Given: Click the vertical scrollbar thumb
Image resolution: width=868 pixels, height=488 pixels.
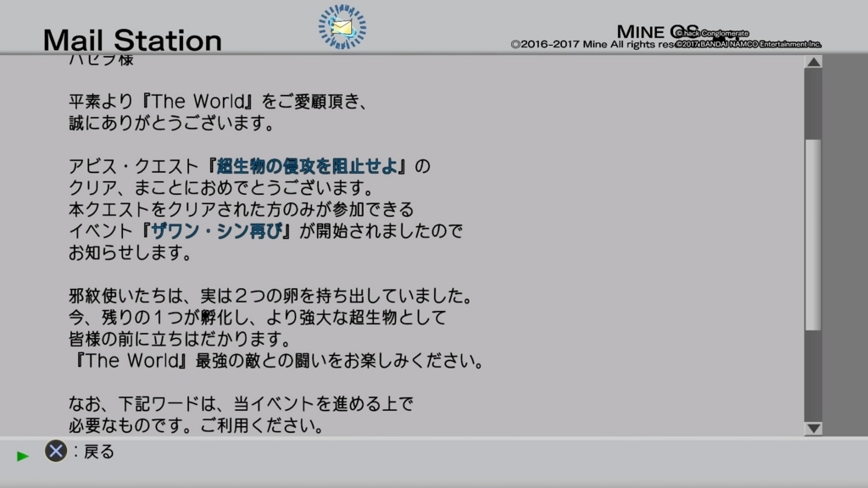Looking at the screenshot, I should point(813,235).
